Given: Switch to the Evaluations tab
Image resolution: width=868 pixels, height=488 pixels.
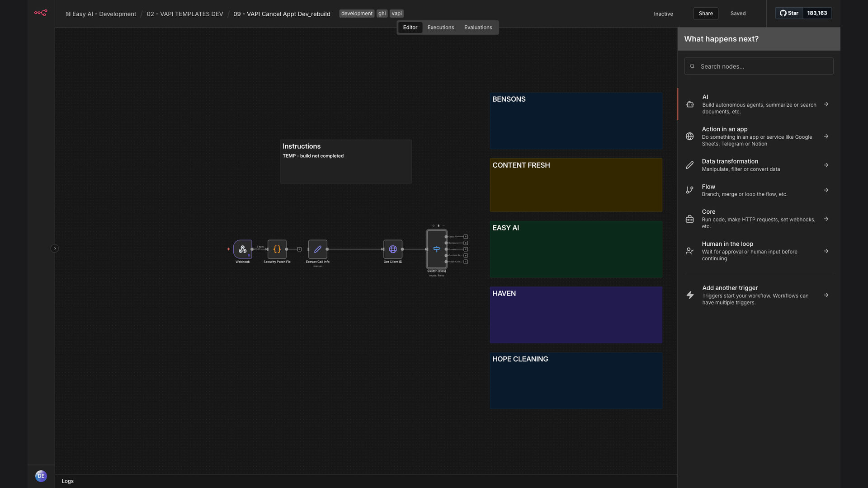Looking at the screenshot, I should click(x=478, y=28).
